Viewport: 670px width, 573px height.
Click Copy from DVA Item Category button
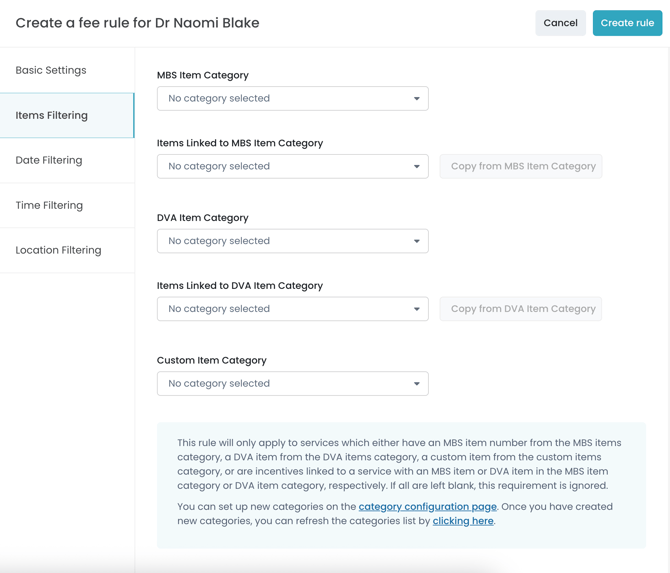tap(522, 309)
